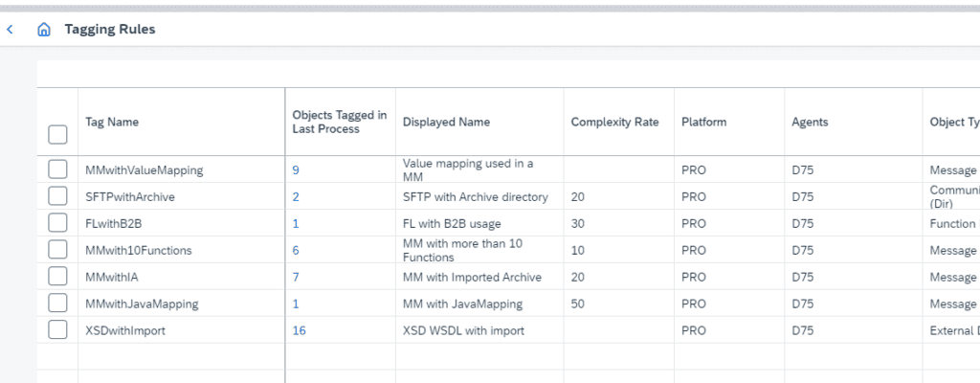
Task: Click tag name SFTPwithArchive
Action: tap(130, 196)
